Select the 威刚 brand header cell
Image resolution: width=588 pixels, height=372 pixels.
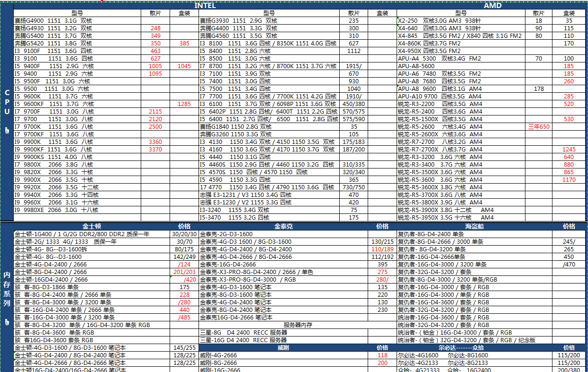coord(283,347)
